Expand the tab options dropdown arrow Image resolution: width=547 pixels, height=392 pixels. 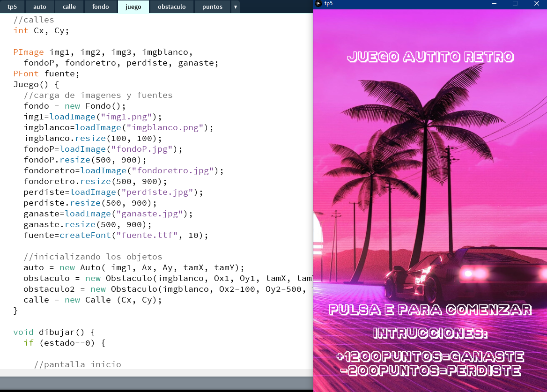pyautogui.click(x=236, y=7)
